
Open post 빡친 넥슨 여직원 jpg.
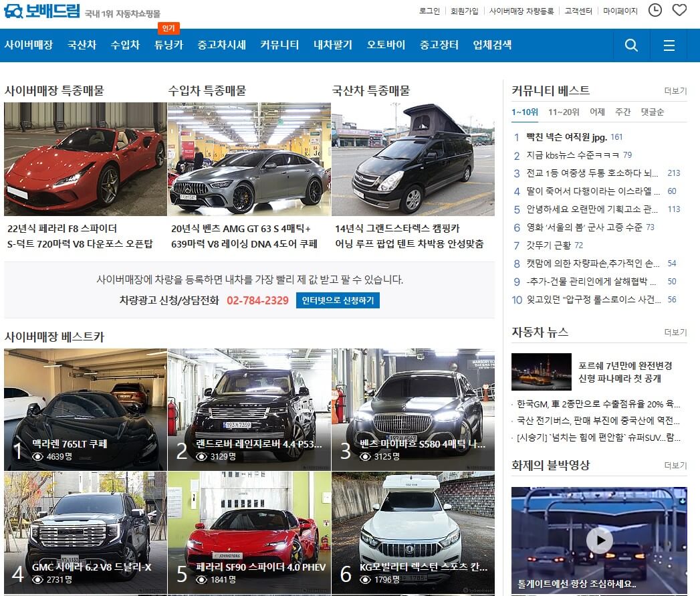(x=566, y=137)
